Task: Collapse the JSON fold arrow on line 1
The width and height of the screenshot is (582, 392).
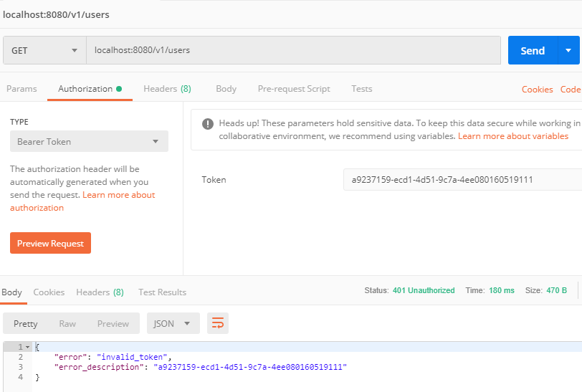Action: [28, 347]
